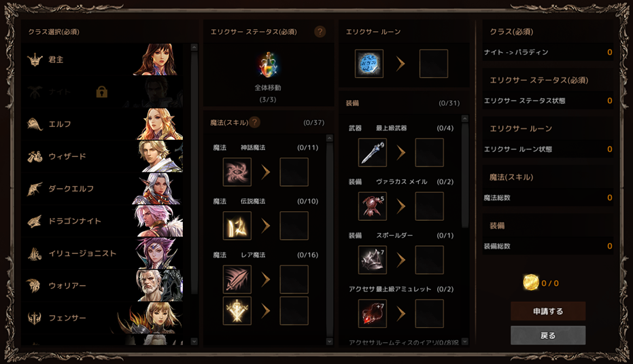Screen dimensions: 633x364
Task: Click the +7 shoulder armor icon
Action: pyautogui.click(x=372, y=260)
